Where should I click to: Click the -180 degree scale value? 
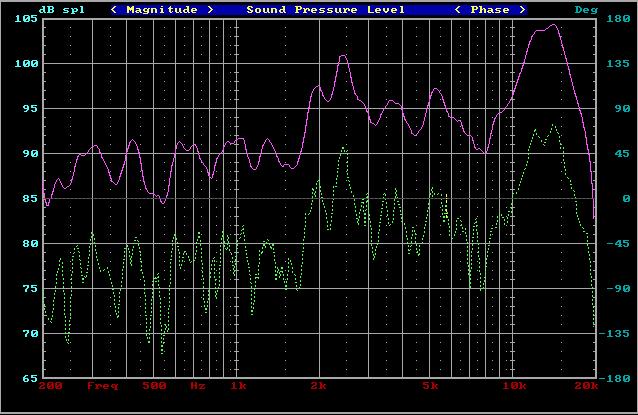[x=614, y=378]
